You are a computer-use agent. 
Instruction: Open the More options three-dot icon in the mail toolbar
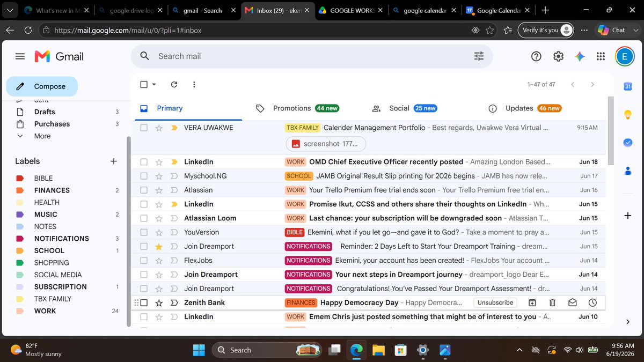tap(194, 84)
